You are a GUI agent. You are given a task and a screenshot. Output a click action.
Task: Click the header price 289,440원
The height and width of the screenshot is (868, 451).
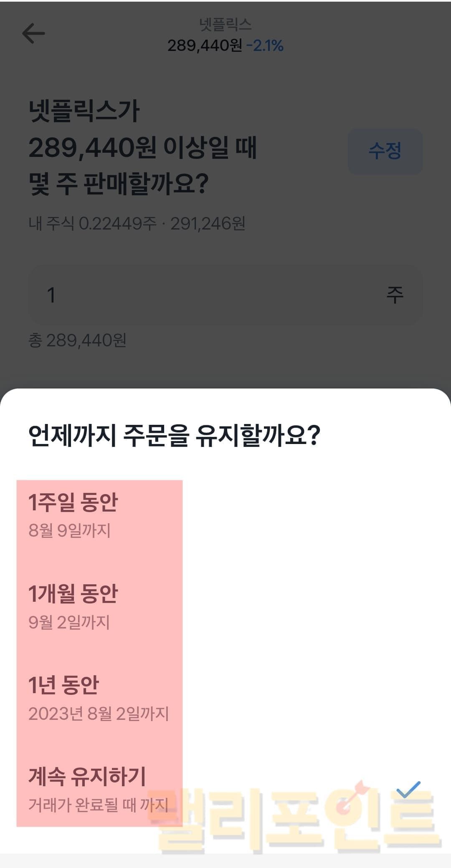(x=205, y=45)
